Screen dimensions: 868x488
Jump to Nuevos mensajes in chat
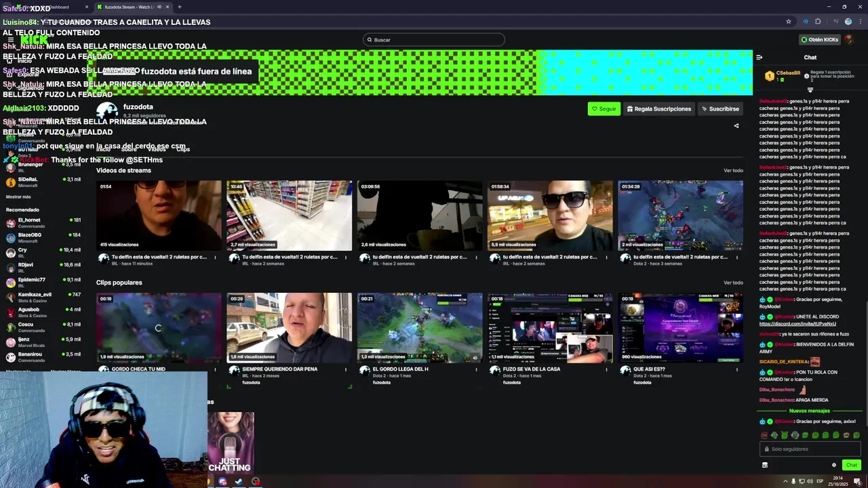810,411
